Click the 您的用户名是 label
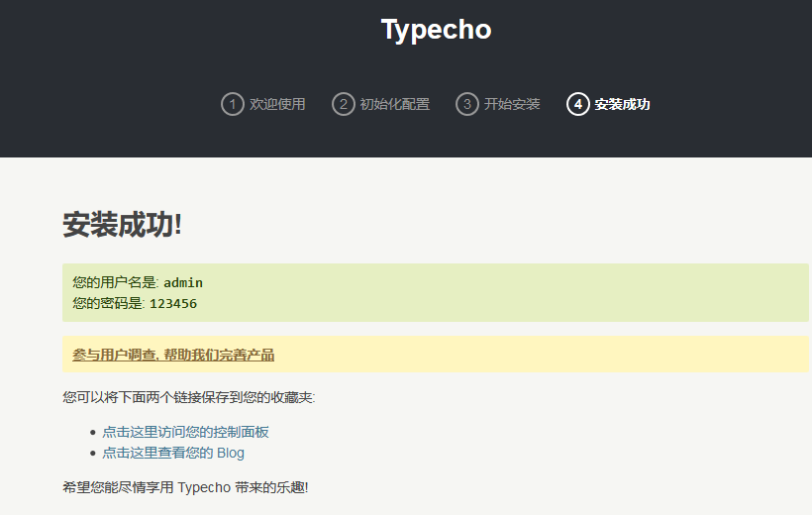The image size is (812, 515). [116, 282]
